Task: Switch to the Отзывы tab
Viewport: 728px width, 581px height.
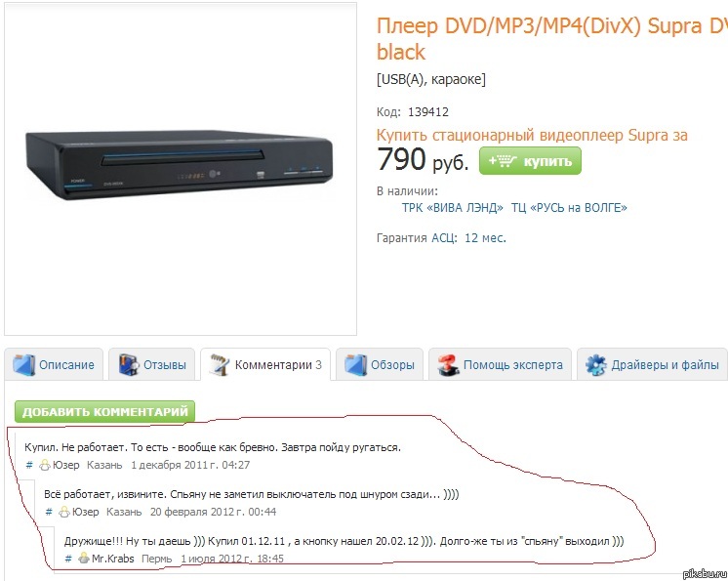Action: 152,364
